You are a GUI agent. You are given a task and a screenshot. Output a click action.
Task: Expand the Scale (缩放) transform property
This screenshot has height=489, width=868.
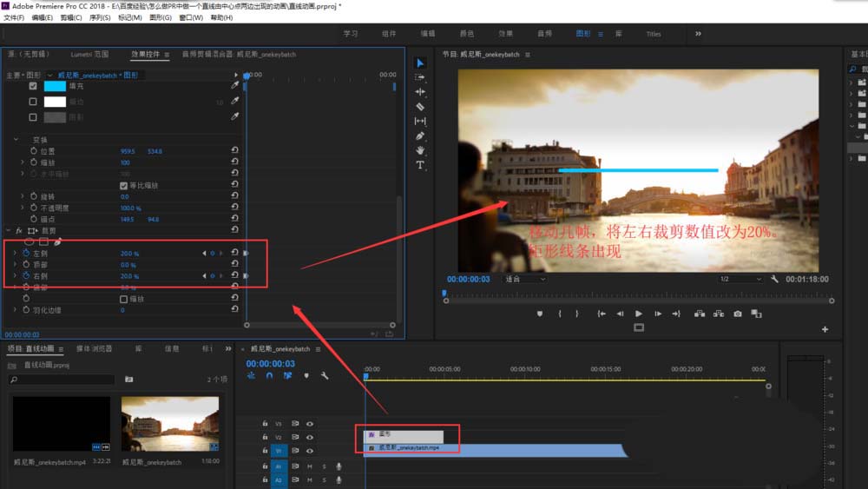point(23,162)
